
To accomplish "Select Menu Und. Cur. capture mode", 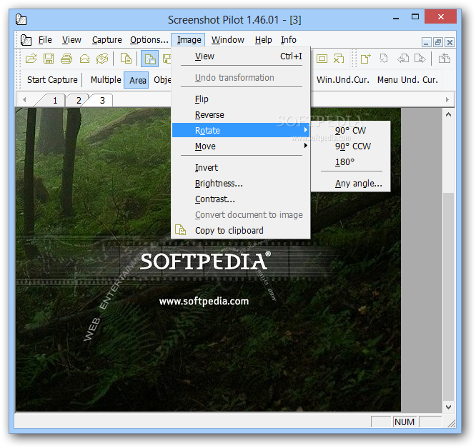I will [407, 80].
